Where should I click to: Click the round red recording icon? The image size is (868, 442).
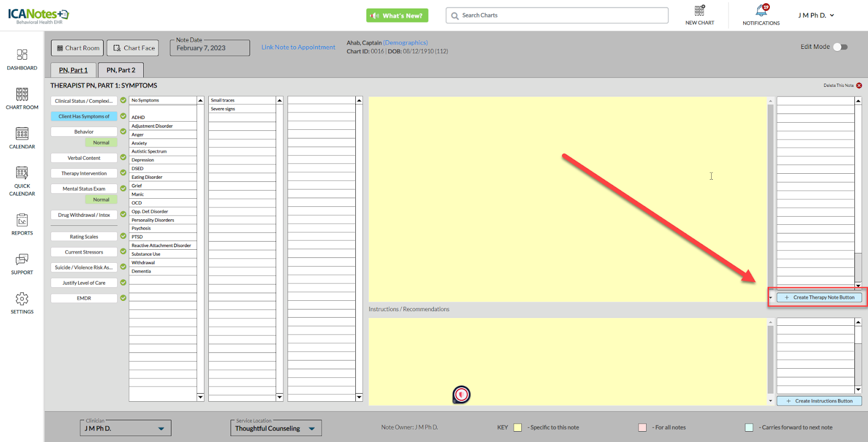(462, 394)
